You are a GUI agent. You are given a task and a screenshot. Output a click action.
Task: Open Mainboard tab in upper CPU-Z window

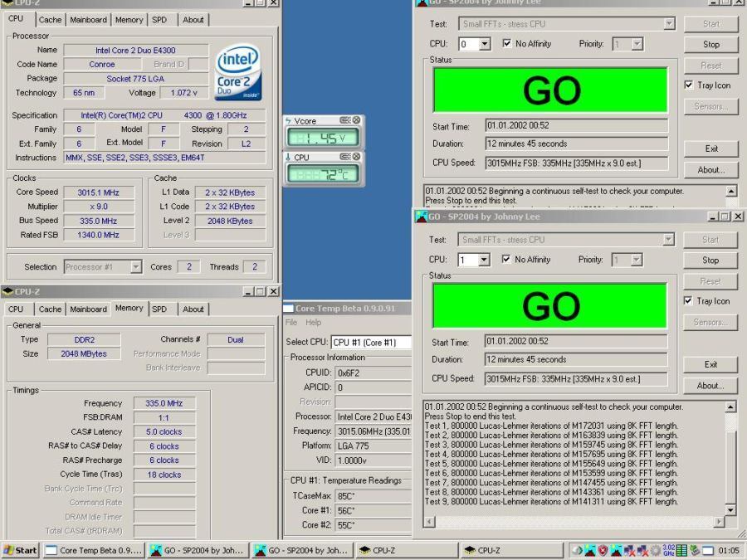[88, 20]
